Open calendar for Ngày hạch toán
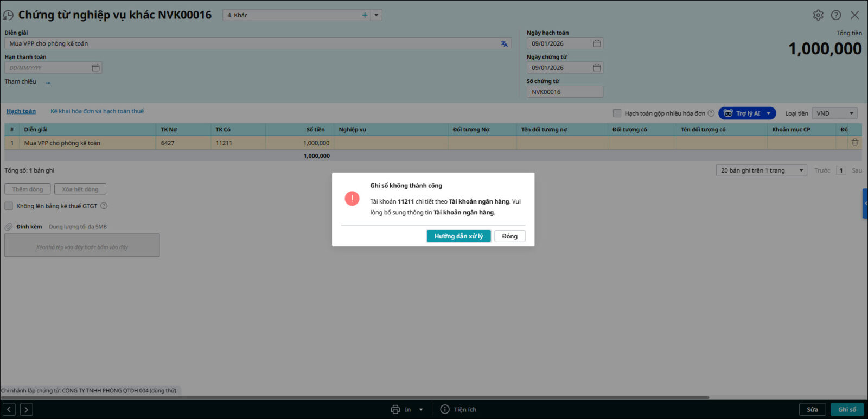868x419 pixels. click(x=597, y=43)
